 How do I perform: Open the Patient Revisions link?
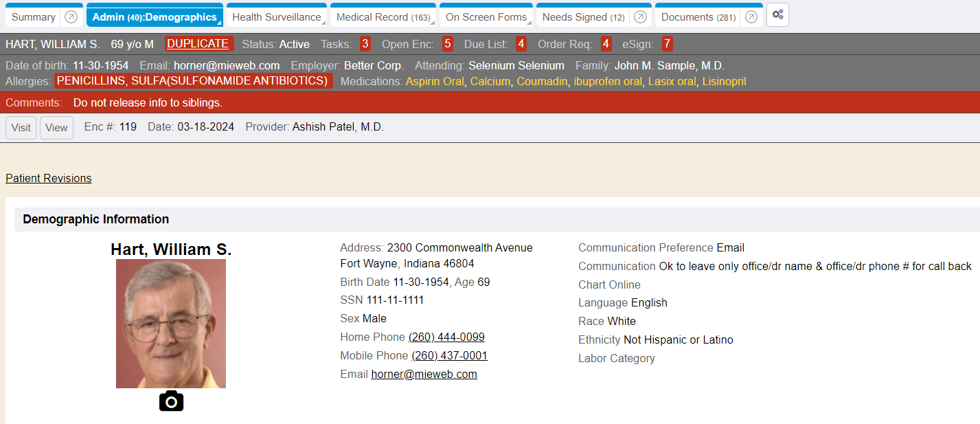coord(48,178)
